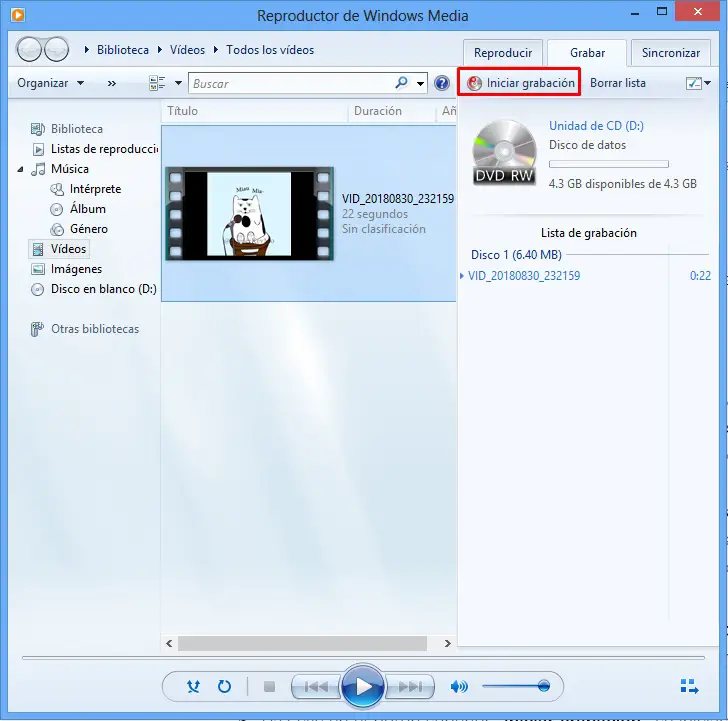
Task: Click the search magnifier icon
Action: pyautogui.click(x=401, y=83)
